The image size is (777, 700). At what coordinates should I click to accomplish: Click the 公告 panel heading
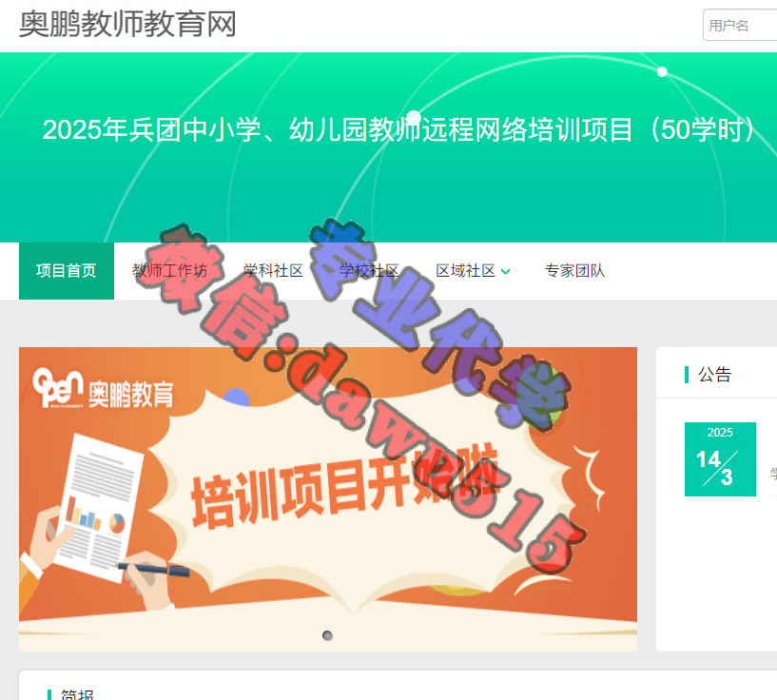point(714,375)
